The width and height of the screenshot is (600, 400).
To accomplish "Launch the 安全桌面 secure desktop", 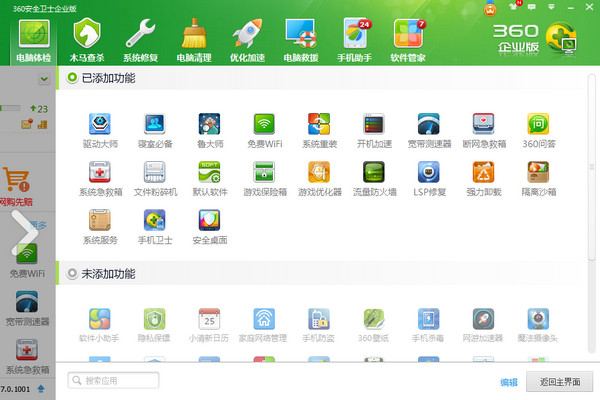I will point(210,221).
